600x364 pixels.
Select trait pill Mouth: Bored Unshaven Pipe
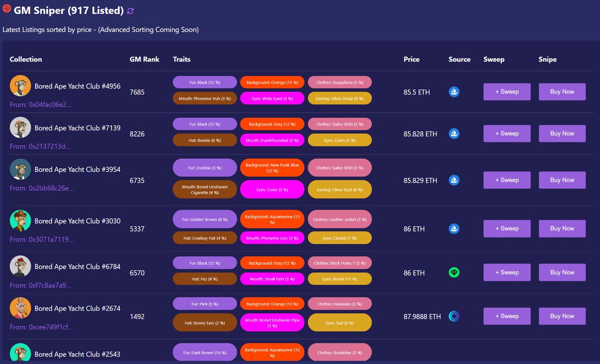point(272,322)
